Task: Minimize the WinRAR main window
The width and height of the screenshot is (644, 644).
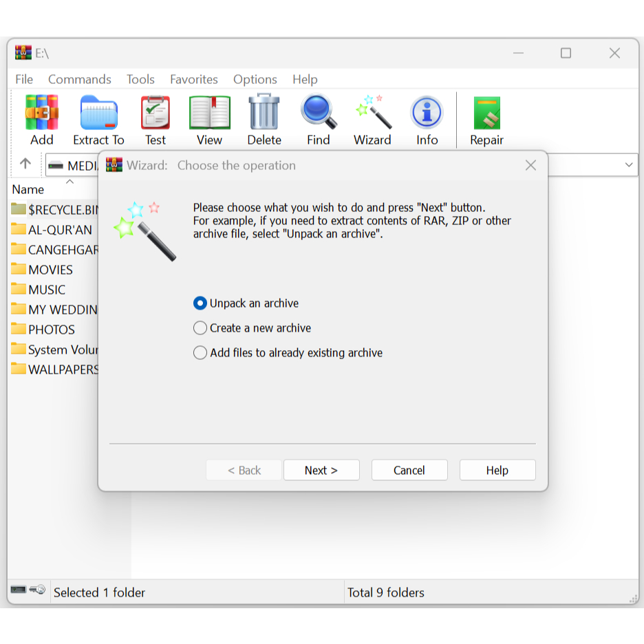Action: [518, 53]
